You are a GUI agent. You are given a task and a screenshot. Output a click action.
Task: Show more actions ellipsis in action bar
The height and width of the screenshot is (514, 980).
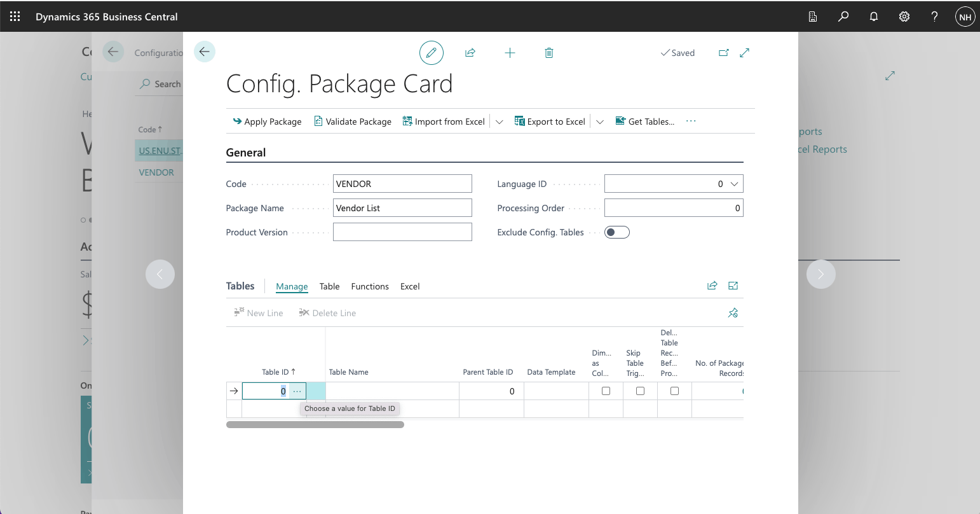pyautogui.click(x=691, y=121)
